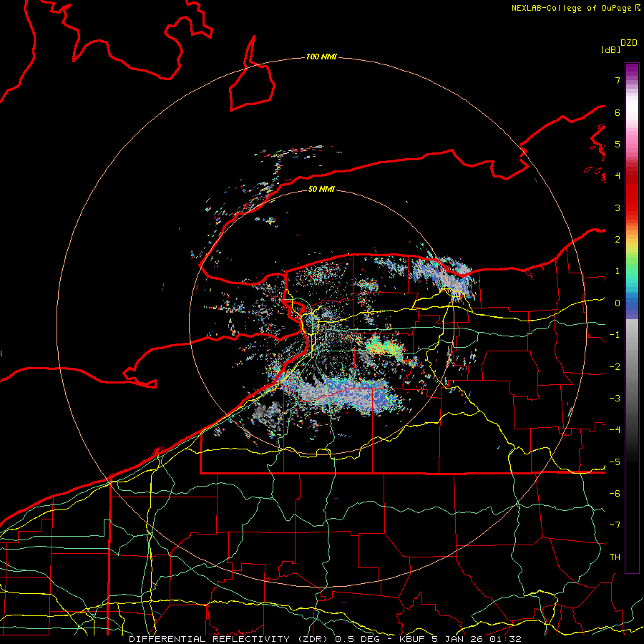Click the 5 dB legend value
Screen dimensions: 644x644
click(618, 144)
